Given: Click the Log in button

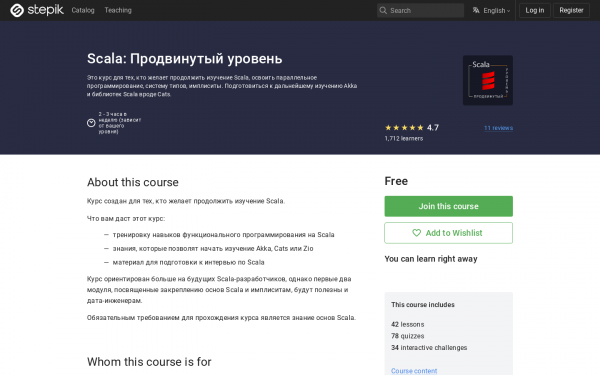Looking at the screenshot, I should 535,10.
